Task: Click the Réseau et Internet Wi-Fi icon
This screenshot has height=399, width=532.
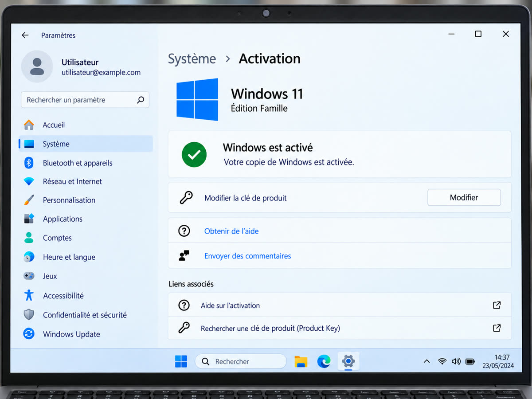Action: (x=29, y=181)
